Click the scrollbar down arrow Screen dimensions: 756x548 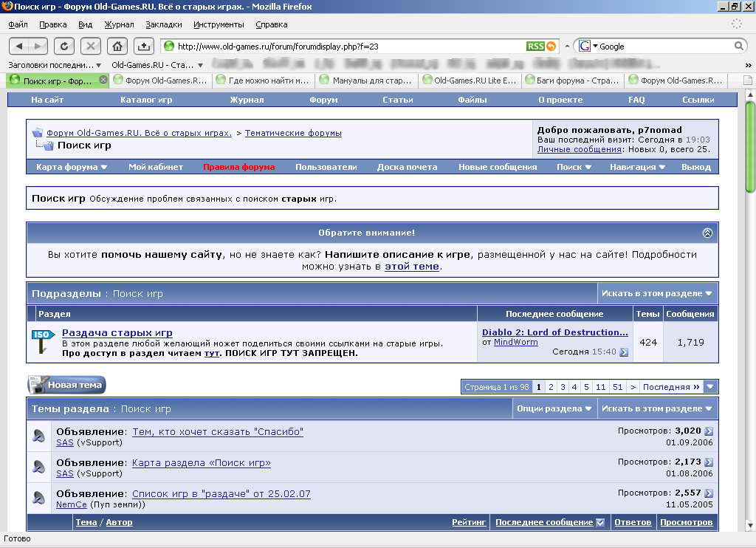(750, 525)
